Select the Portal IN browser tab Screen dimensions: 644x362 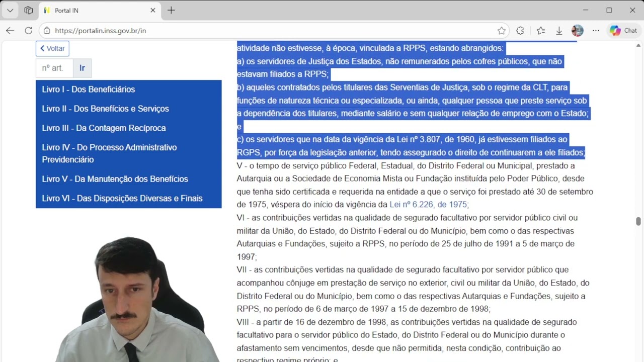click(100, 10)
